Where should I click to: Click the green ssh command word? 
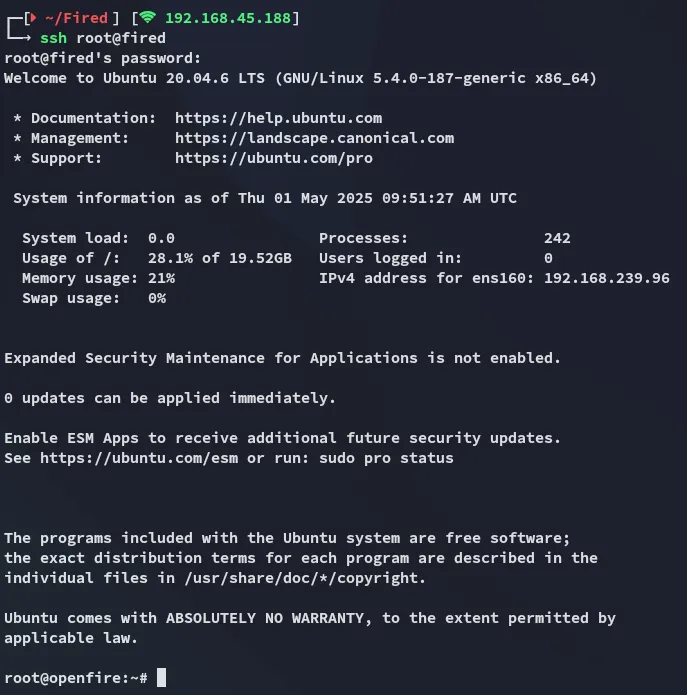[x=53, y=38]
